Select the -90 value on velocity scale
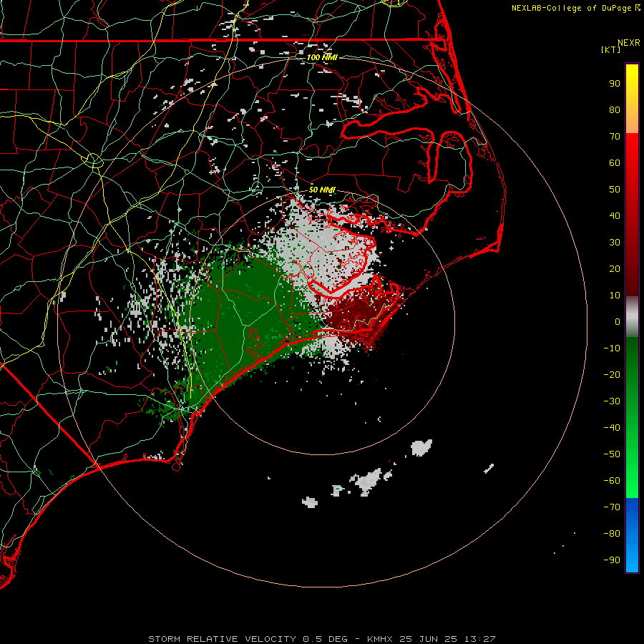Image resolution: width=644 pixels, height=644 pixels. [612, 560]
